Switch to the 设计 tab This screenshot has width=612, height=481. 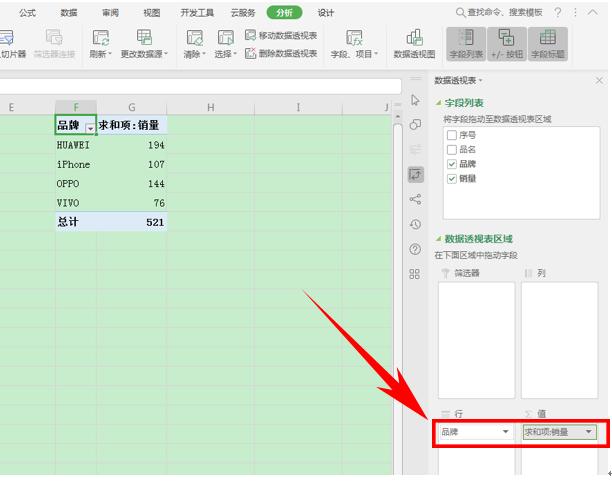(x=326, y=13)
